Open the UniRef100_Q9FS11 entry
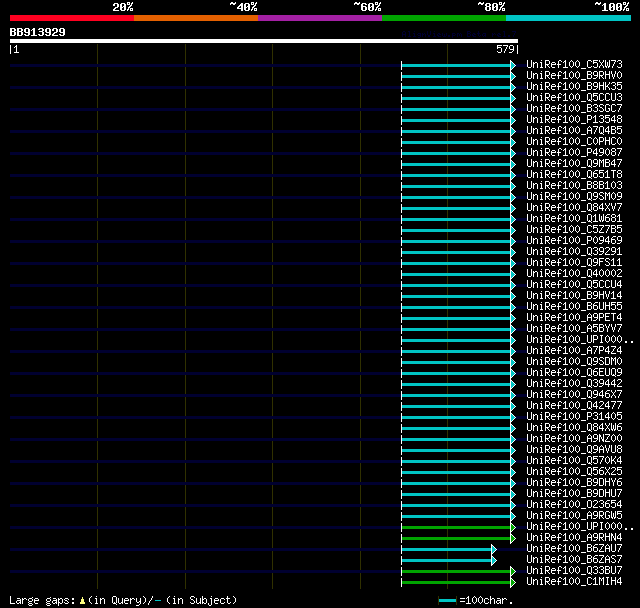640x608 pixels. click(x=574, y=263)
